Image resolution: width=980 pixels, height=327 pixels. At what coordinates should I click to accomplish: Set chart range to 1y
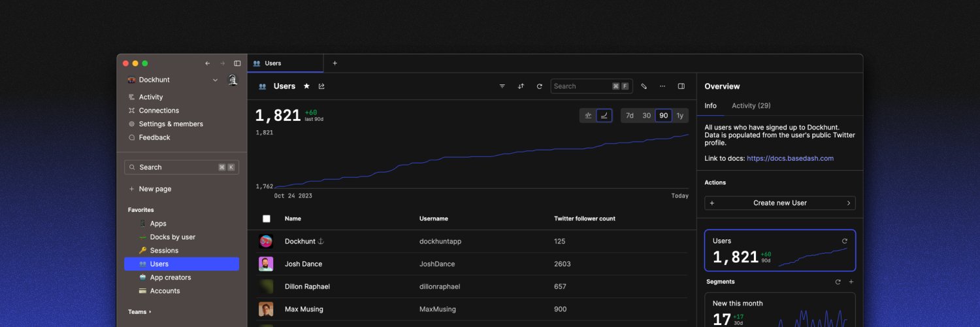coord(680,116)
